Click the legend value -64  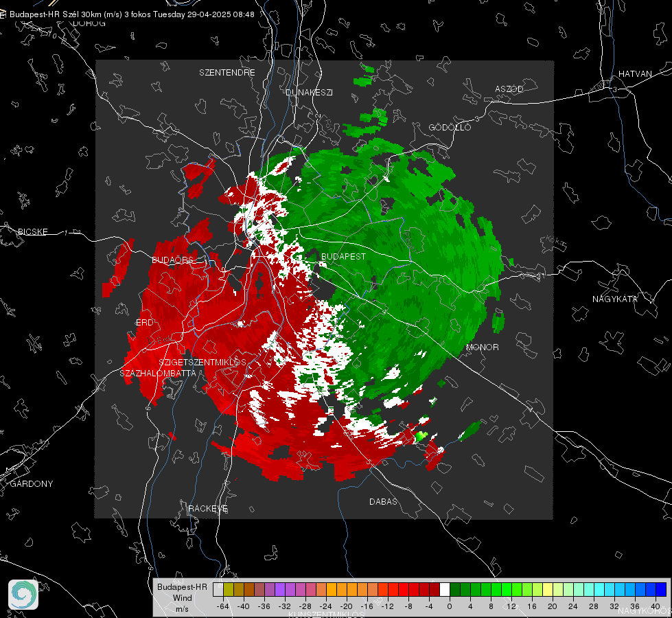[x=223, y=606]
